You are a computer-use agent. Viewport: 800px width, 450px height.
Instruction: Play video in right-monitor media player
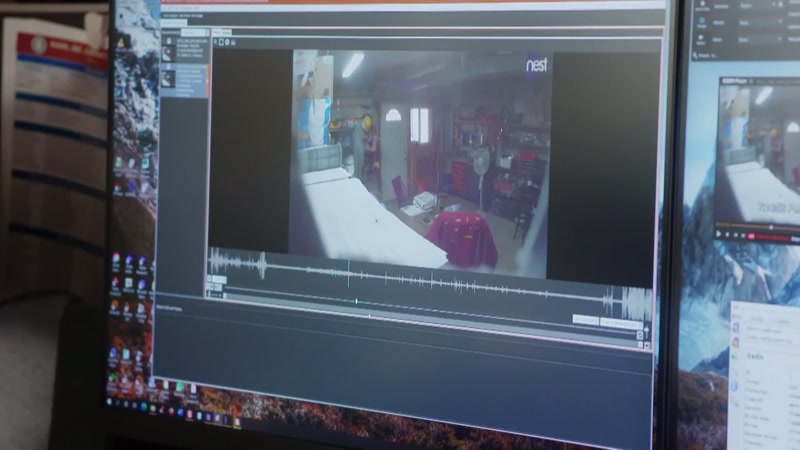pyautogui.click(x=719, y=234)
